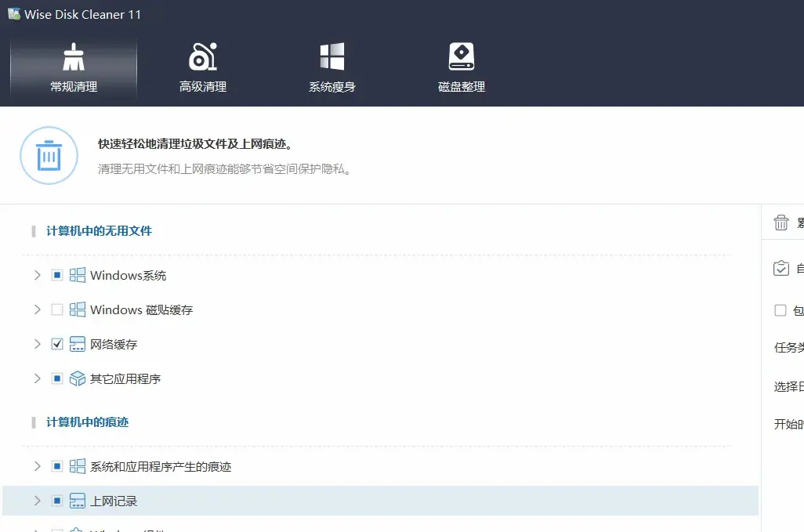Select the 网络缓存 label

[114, 345]
